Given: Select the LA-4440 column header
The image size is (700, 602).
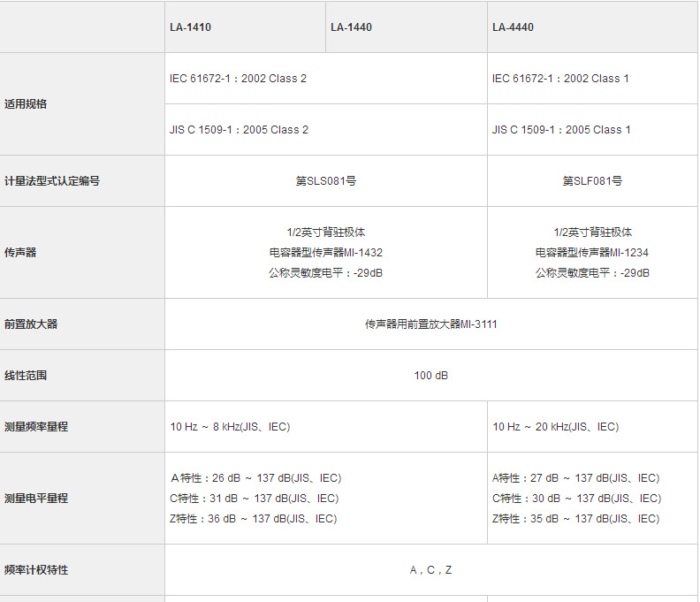Looking at the screenshot, I should click(592, 27).
